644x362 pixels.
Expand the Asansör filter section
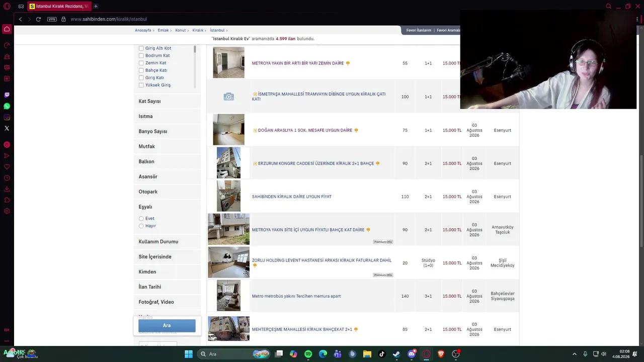coord(167,176)
